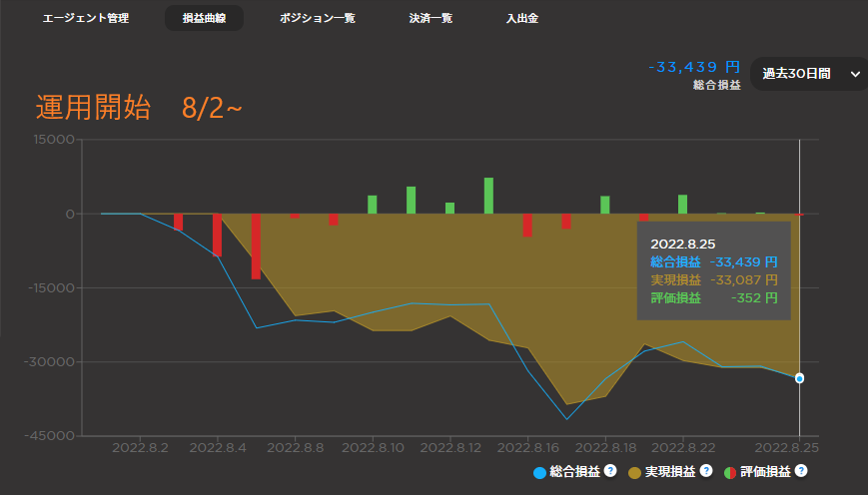The image size is (868, 495).
Task: Click the blue 総合損益 legend dot
Action: click(x=539, y=473)
